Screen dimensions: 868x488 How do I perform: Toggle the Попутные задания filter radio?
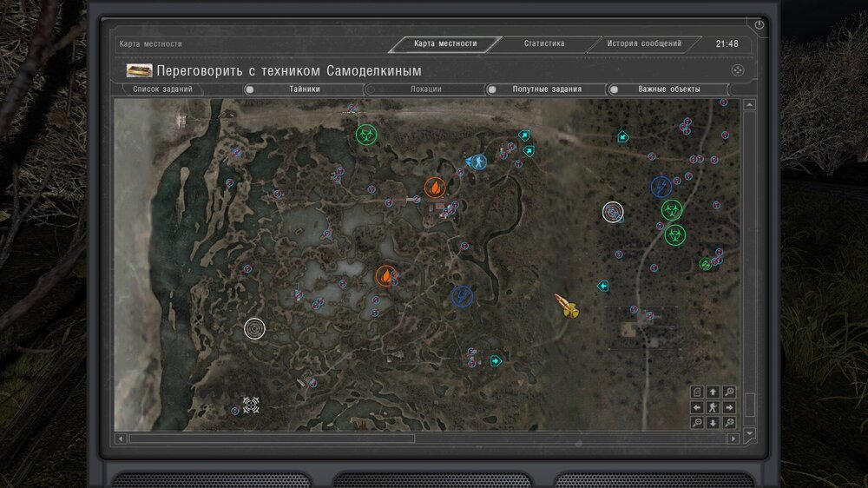click(x=491, y=89)
